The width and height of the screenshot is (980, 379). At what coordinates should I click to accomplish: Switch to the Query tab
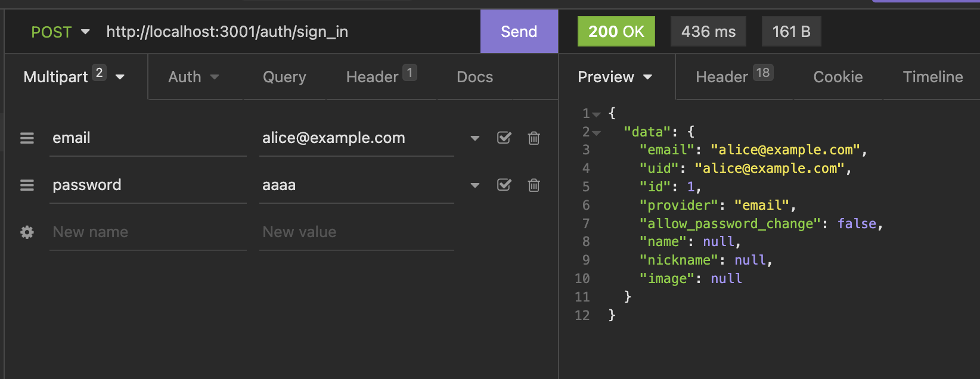(284, 77)
